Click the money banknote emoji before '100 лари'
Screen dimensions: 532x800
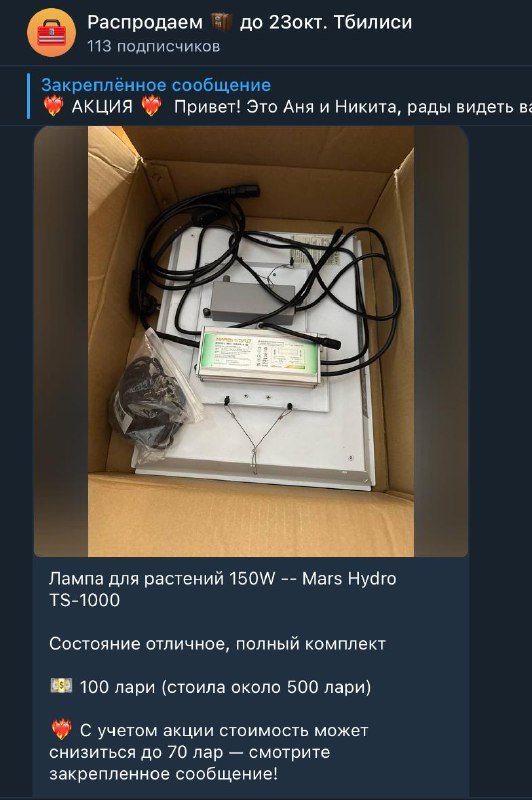point(61,686)
